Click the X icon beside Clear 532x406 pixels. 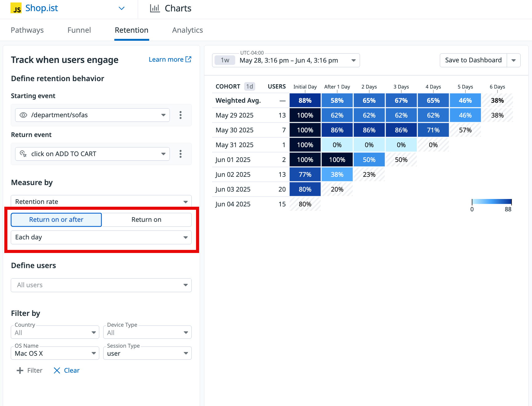pos(57,371)
